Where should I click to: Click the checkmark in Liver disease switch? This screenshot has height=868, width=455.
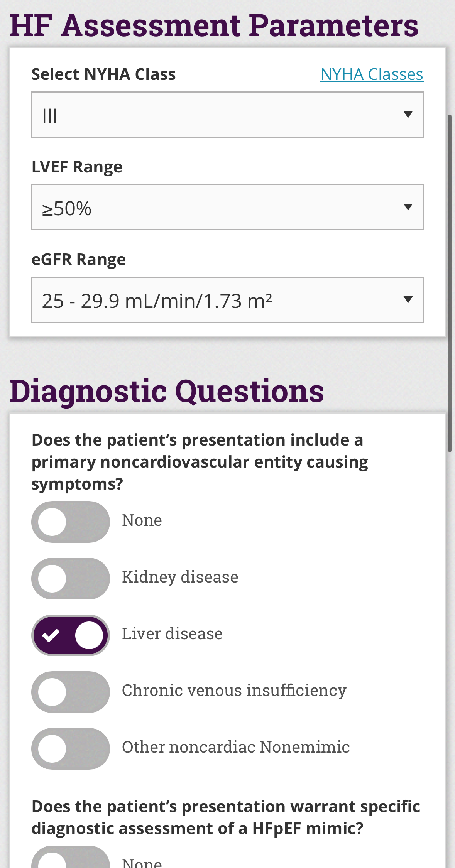[x=51, y=635]
